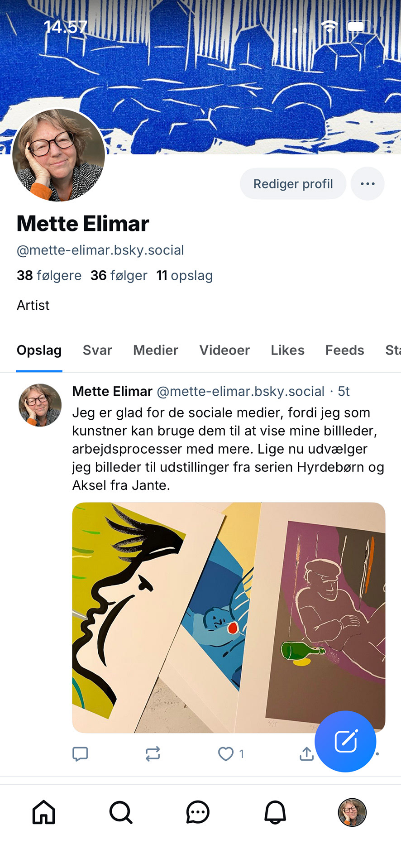View the 38 følgere list
Screen dimensions: 401x868
[49, 275]
